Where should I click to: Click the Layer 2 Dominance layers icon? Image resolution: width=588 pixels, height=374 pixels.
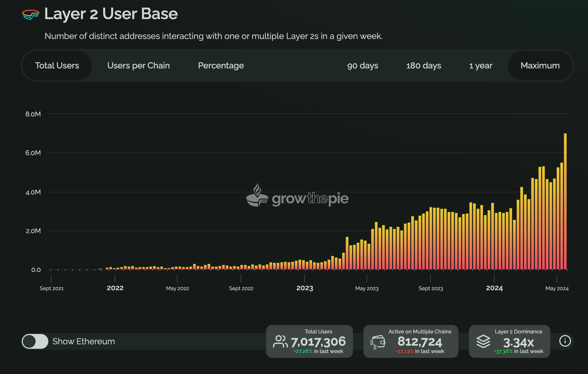coord(483,341)
